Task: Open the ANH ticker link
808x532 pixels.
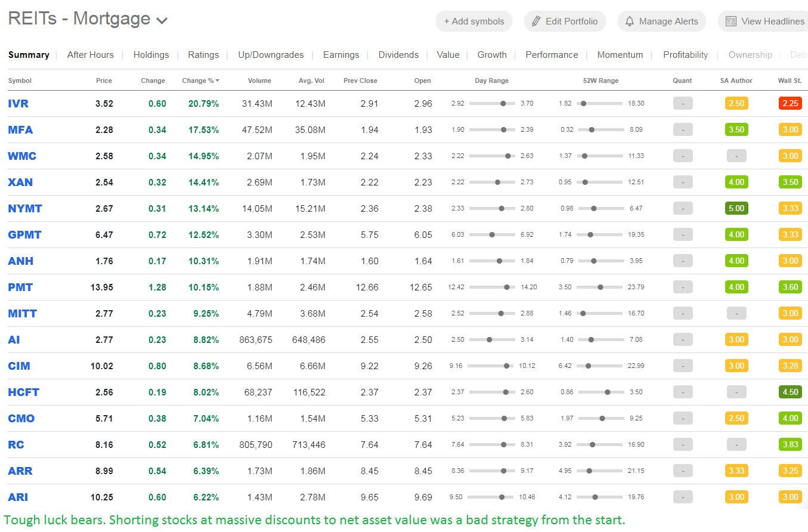Action: [x=21, y=261]
